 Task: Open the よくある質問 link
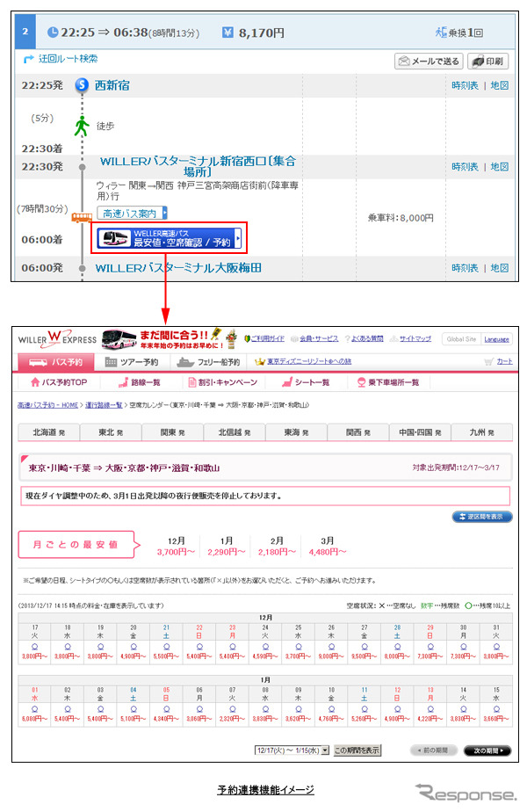pyautogui.click(x=364, y=338)
